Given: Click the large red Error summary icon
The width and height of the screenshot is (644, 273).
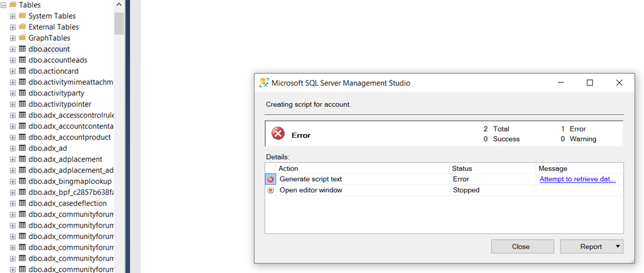Looking at the screenshot, I should 278,134.
